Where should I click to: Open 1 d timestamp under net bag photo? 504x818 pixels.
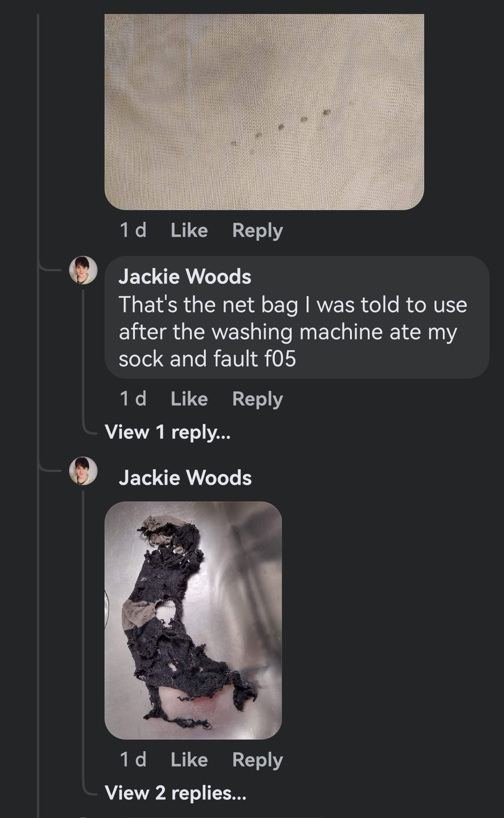[x=133, y=230]
